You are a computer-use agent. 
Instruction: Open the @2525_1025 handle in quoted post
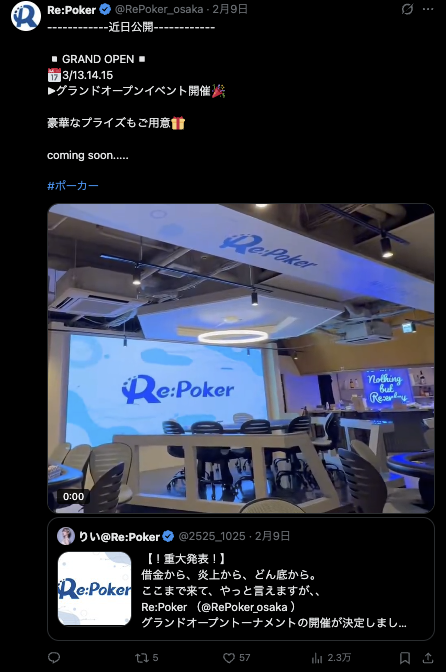tap(212, 536)
